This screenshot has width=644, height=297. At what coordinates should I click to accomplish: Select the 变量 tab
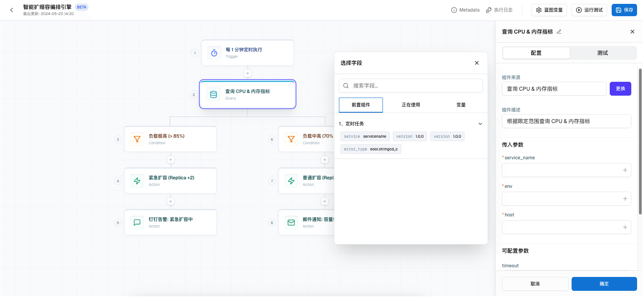pos(461,105)
